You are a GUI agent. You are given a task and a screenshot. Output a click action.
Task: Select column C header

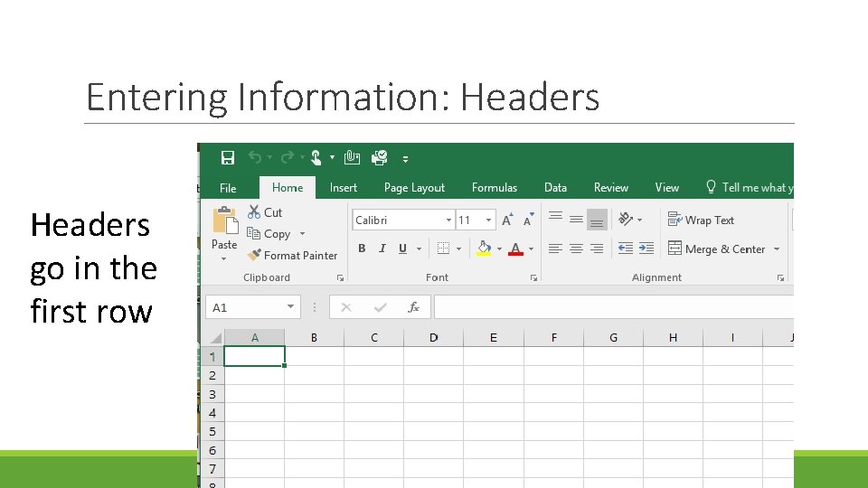click(374, 337)
